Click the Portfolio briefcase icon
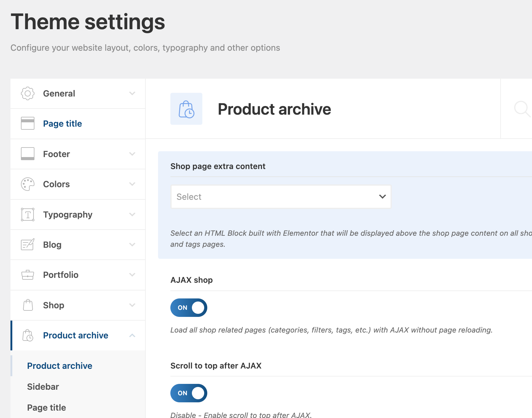 tap(28, 275)
